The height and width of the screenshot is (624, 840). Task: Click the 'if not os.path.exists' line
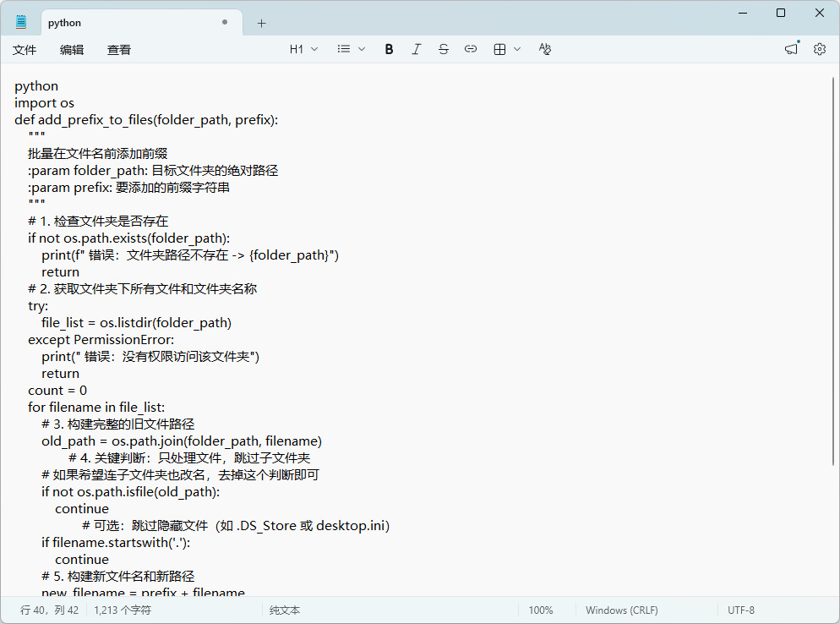[128, 238]
